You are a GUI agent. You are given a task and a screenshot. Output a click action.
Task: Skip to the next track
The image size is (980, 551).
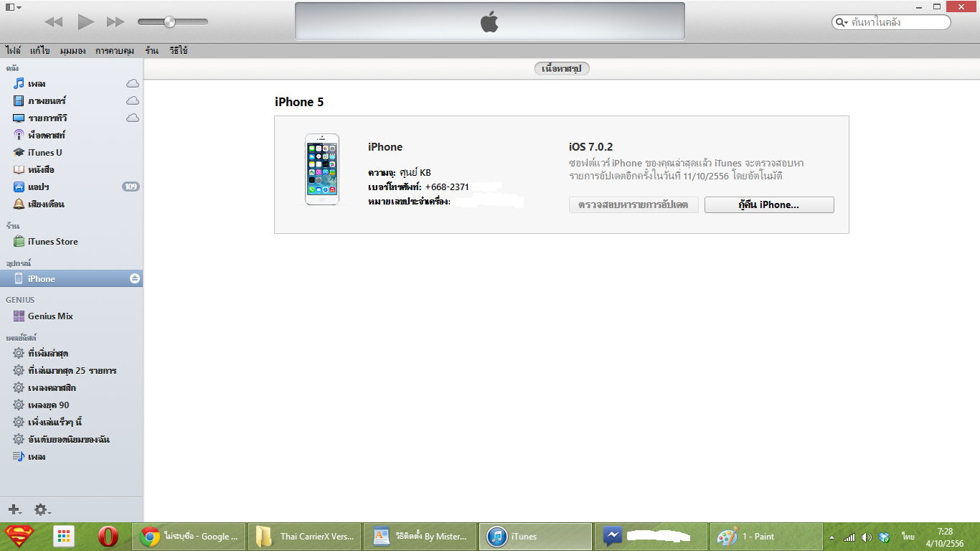(x=116, y=22)
